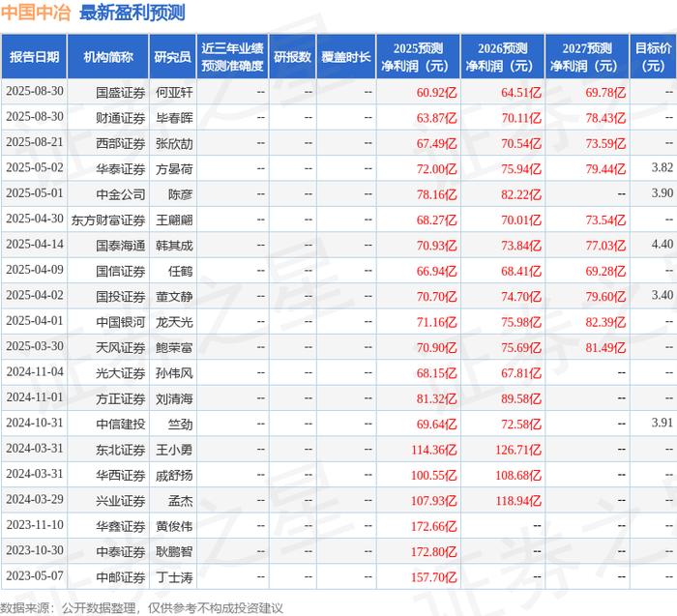677x616 pixels.
Task: Click 近三年业绩预测准确度 column header
Action: (232, 56)
